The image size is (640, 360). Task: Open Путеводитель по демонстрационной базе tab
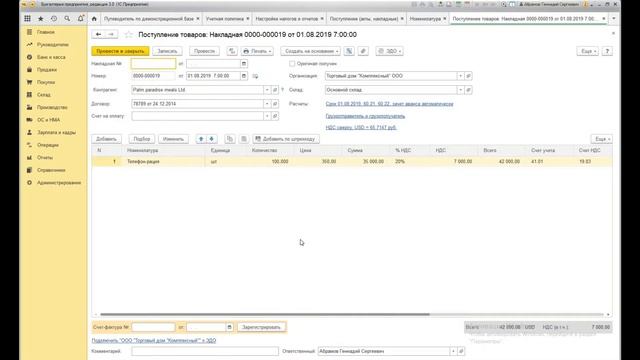tap(149, 19)
